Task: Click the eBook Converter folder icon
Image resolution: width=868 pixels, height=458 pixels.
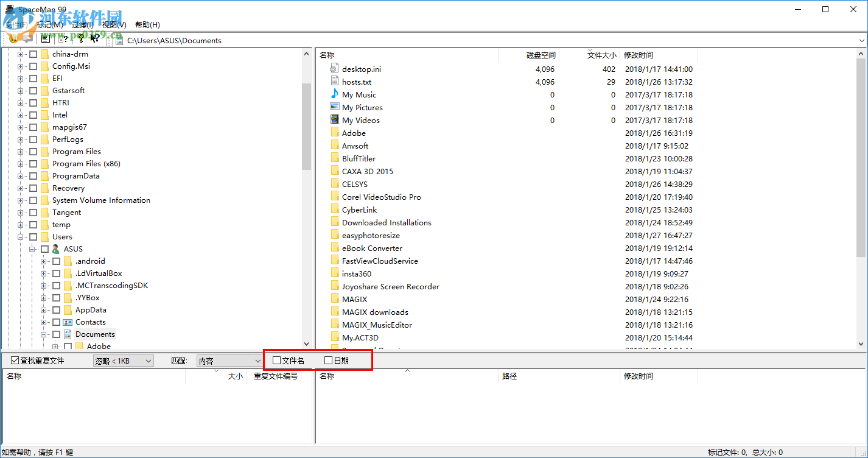Action: click(x=334, y=248)
